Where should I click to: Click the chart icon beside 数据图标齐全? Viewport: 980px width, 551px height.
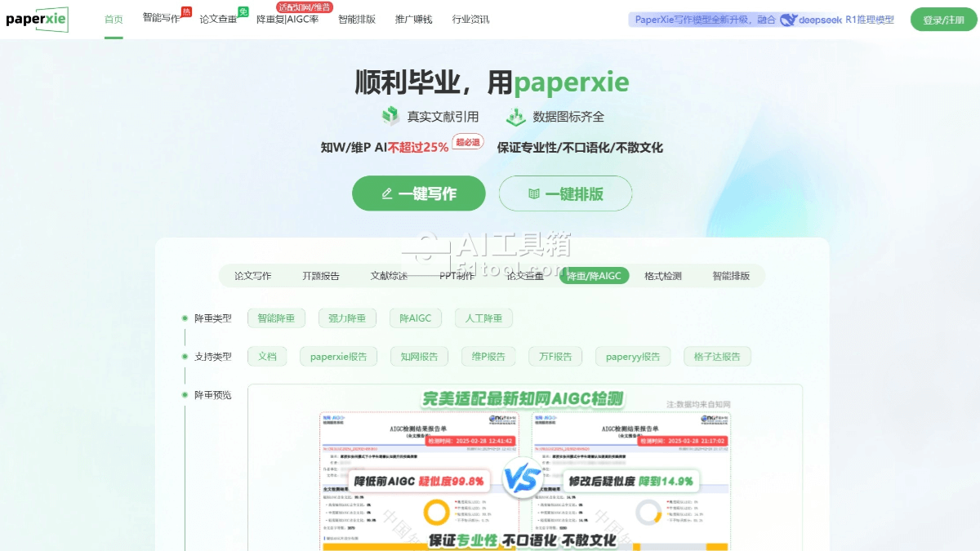(515, 117)
